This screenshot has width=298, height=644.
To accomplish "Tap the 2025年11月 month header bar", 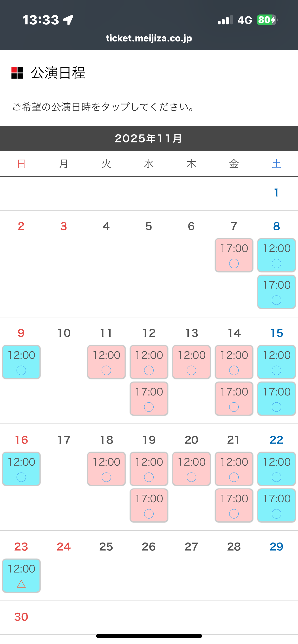I will point(149,138).
